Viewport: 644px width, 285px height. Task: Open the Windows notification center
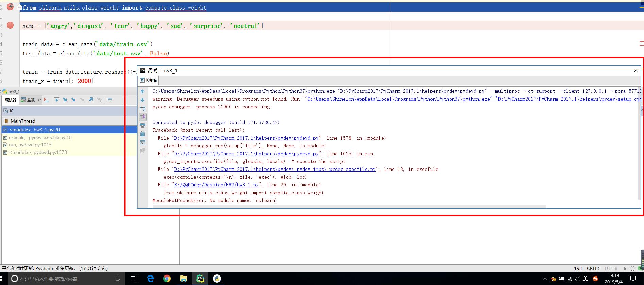tap(633, 279)
